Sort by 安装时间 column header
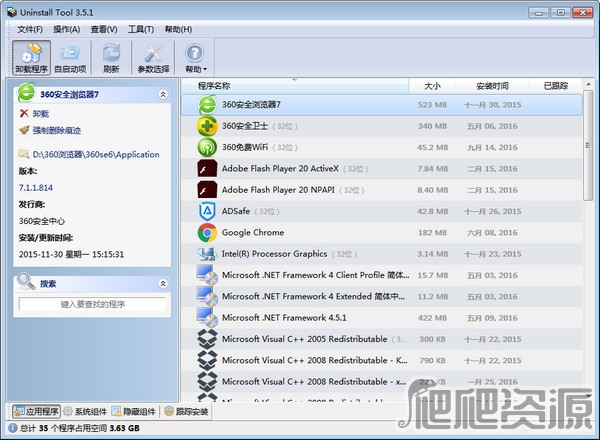The image size is (600, 440). (x=492, y=86)
